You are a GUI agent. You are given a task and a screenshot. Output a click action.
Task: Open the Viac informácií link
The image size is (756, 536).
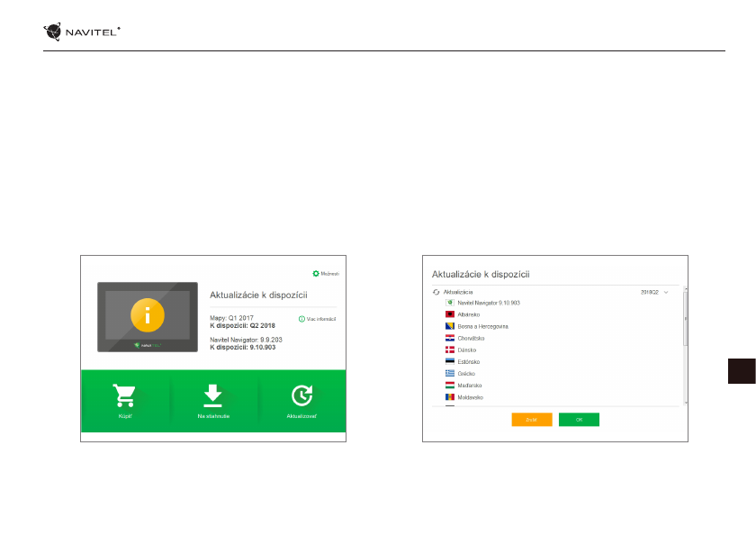pos(317,319)
